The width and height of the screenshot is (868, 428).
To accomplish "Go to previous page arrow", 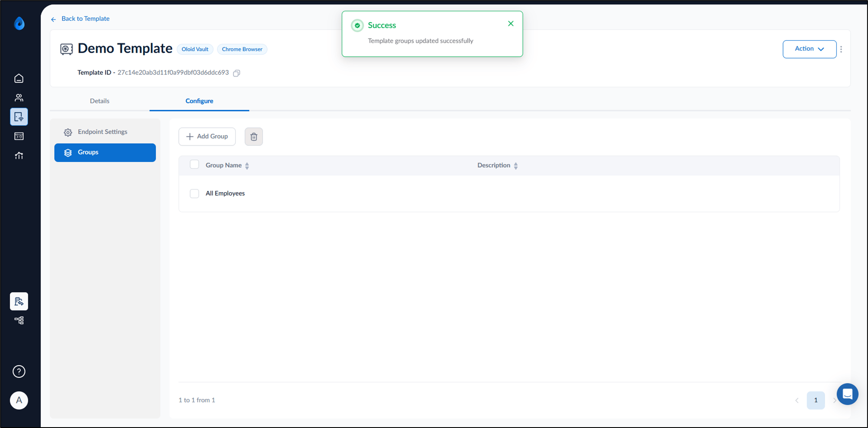I will point(797,400).
